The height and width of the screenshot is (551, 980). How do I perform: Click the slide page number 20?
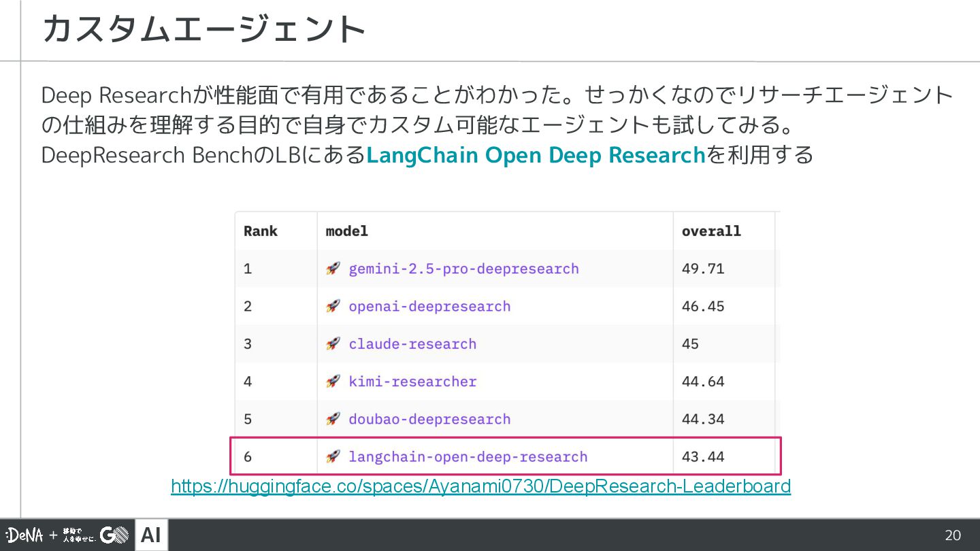coord(953,535)
